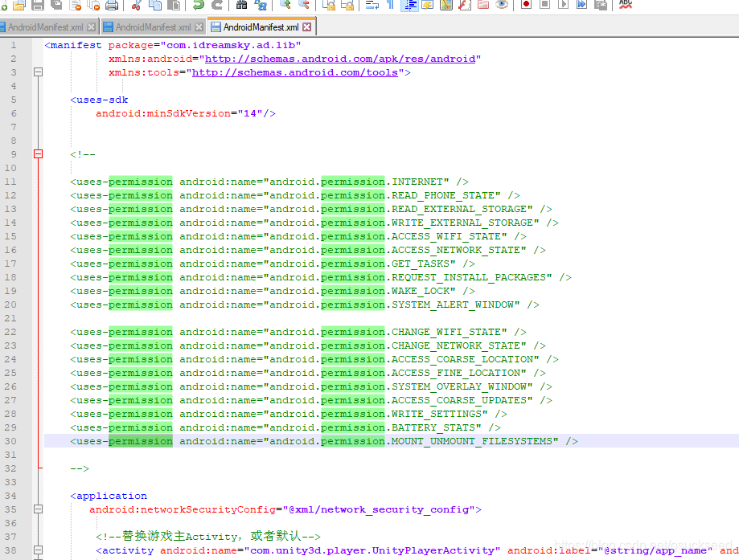Save the current recorded macro icon
This screenshot has height=560, width=739.
tap(601, 5)
